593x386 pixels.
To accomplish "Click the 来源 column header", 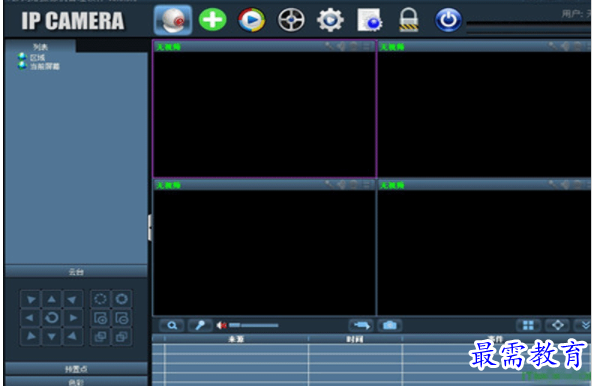I will click(236, 339).
